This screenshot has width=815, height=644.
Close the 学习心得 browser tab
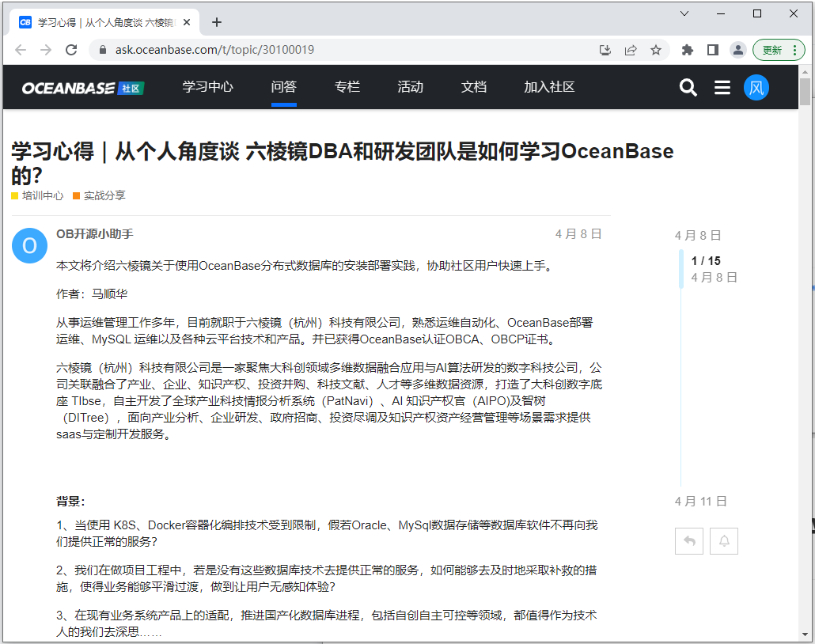click(x=187, y=22)
